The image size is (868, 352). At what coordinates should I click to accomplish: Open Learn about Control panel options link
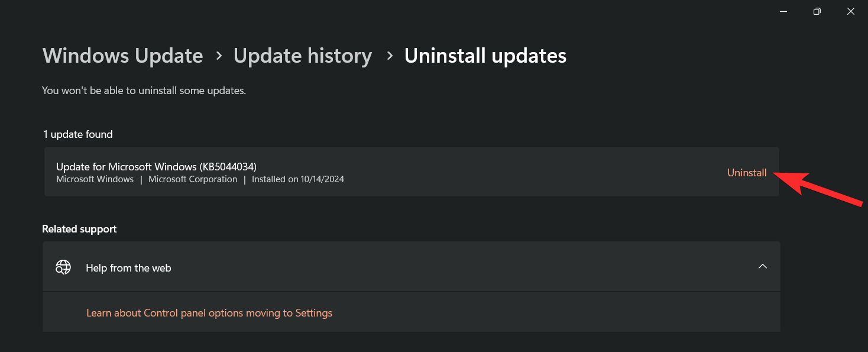(209, 313)
